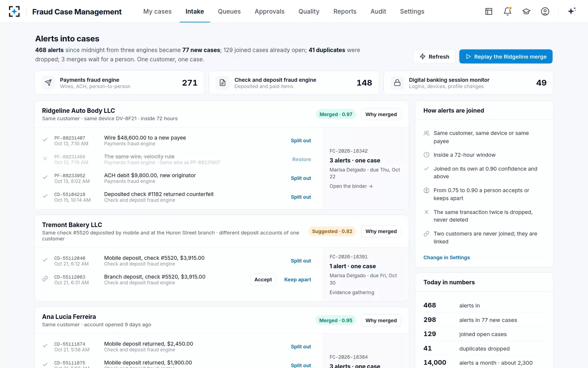Switch to the Queues tab

229,11
